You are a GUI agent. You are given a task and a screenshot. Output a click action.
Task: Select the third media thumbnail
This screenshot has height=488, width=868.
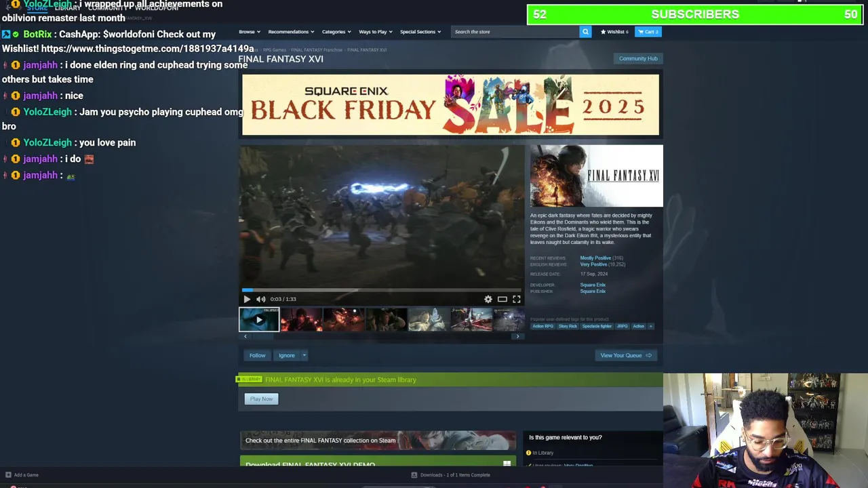pos(344,319)
